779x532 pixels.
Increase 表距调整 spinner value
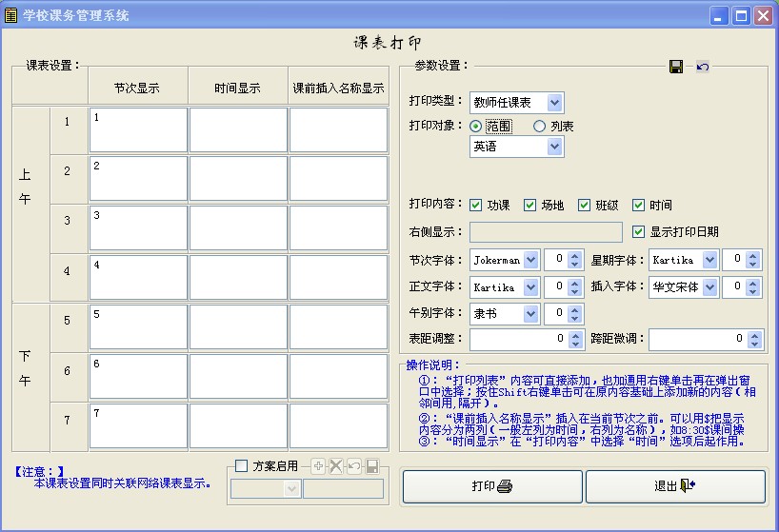tap(575, 336)
